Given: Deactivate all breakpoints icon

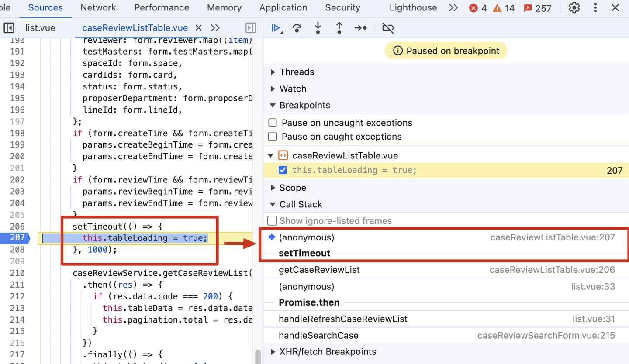Looking at the screenshot, I should coord(388,28).
